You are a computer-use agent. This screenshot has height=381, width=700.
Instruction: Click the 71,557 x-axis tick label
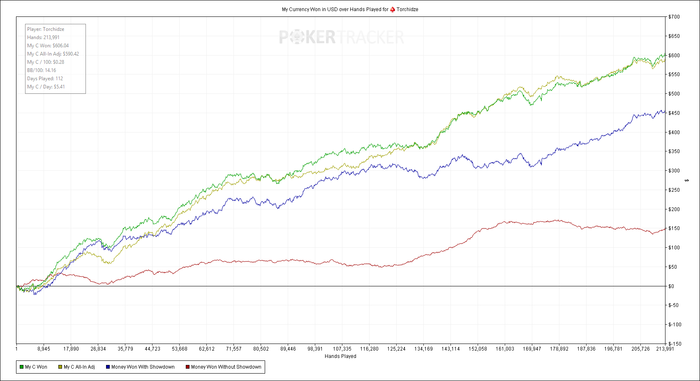click(233, 349)
